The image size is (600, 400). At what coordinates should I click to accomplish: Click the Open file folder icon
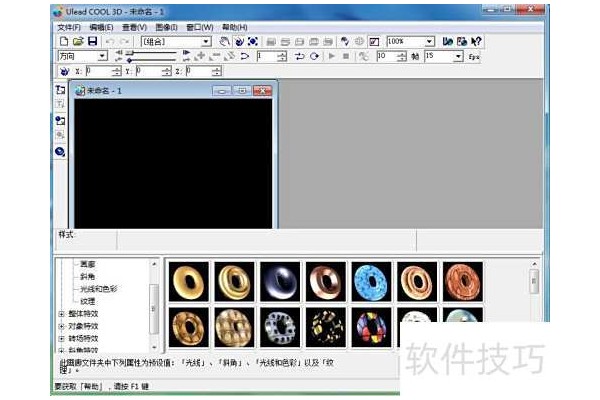coord(78,41)
